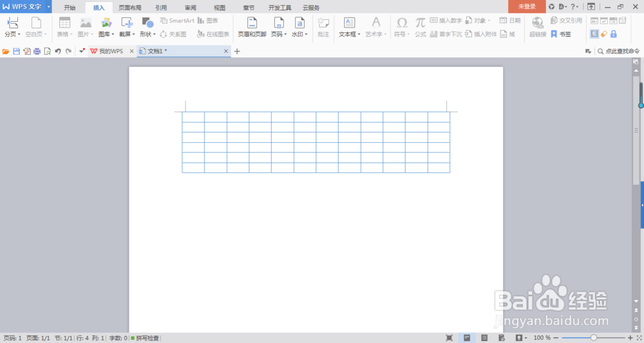Screen dimensions: 644x343
Task: Open the 文本框 text box dropdown
Action: click(349, 28)
